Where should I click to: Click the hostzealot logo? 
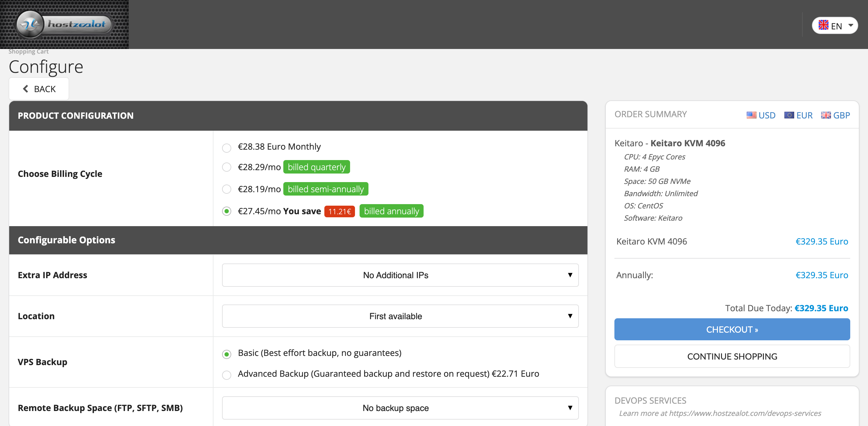[x=64, y=24]
